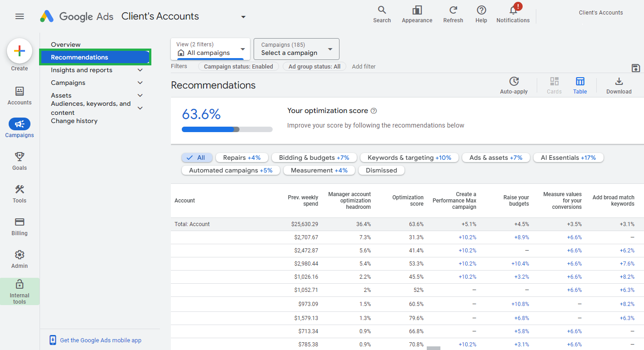The height and width of the screenshot is (350, 644).
Task: Select the Keywords & targeting chip
Action: coord(409,158)
